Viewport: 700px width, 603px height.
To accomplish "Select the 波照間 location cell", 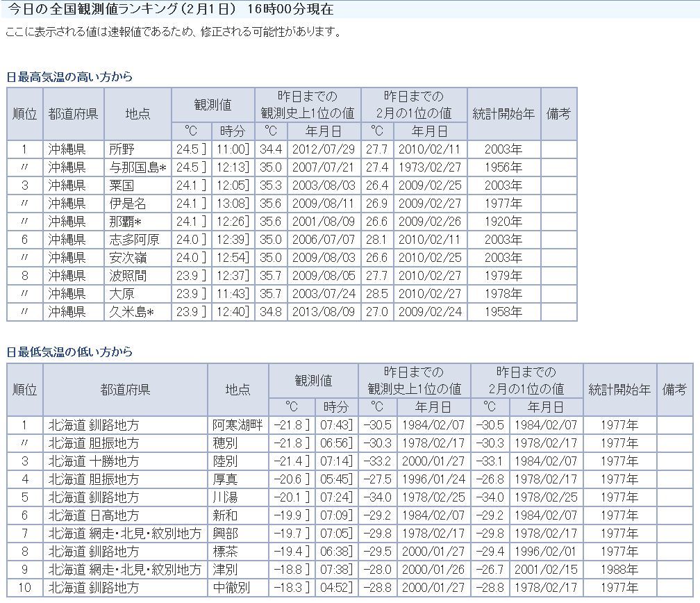I will coord(128,276).
